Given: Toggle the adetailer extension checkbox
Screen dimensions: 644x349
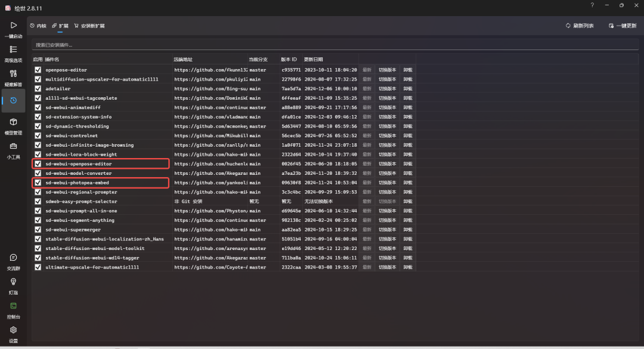Looking at the screenshot, I should pyautogui.click(x=38, y=88).
